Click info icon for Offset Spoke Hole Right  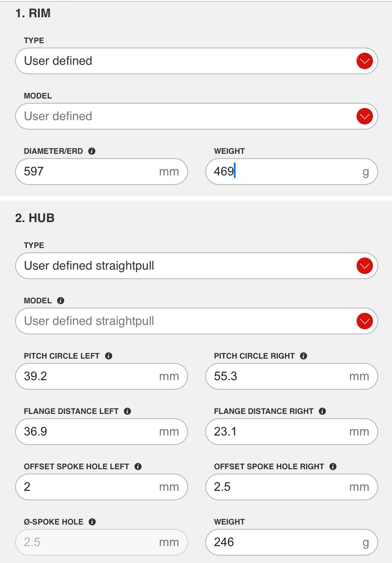(x=333, y=467)
